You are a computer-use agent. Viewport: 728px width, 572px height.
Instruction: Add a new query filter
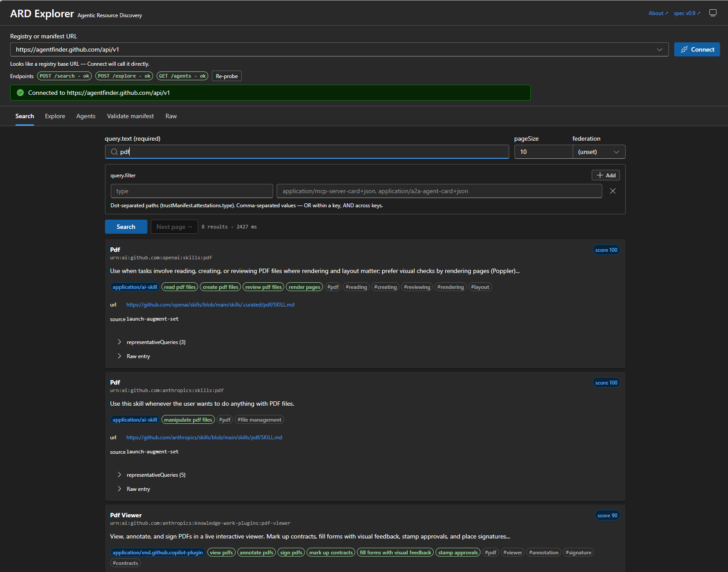coord(606,175)
